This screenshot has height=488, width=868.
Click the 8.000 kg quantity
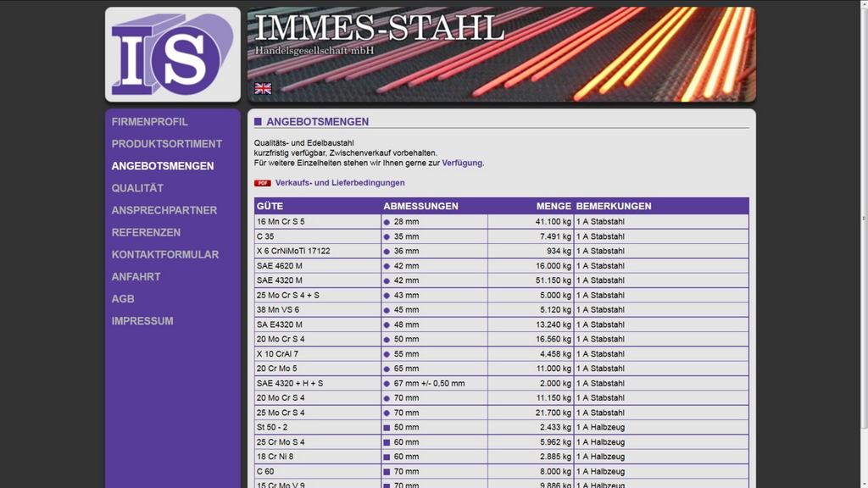tap(531, 471)
